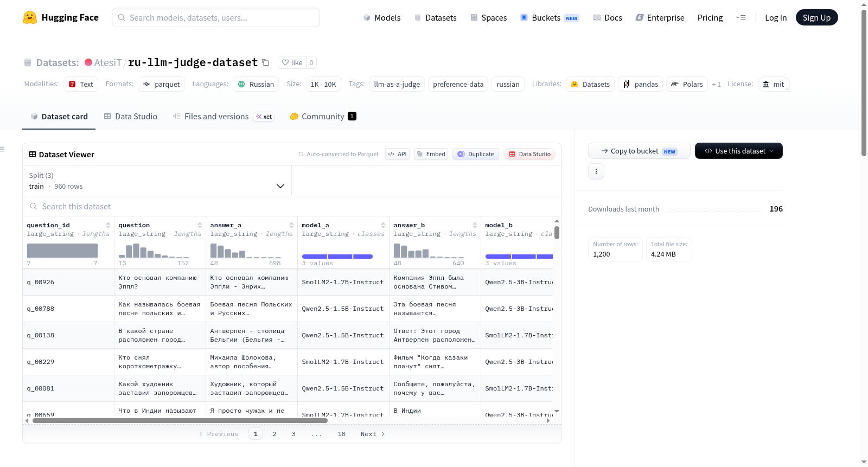Viewport: 868px width, 467px height.
Task: Click the answer_b lengths histogram
Action: 429,250
